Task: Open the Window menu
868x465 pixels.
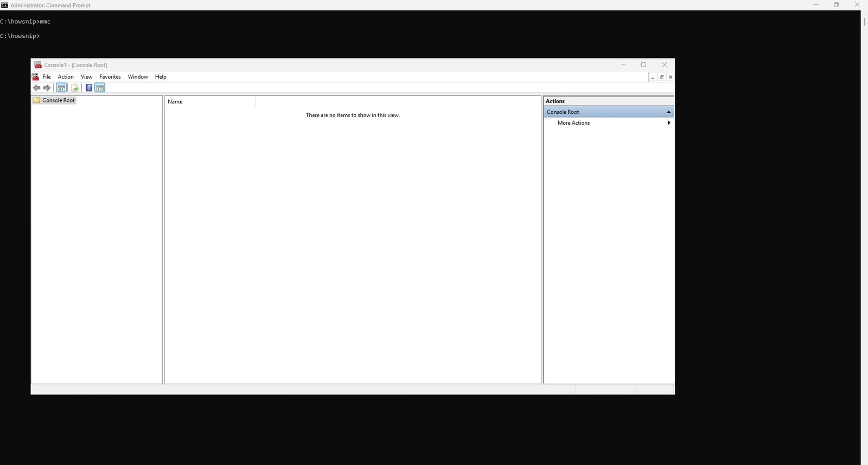Action: (138, 77)
